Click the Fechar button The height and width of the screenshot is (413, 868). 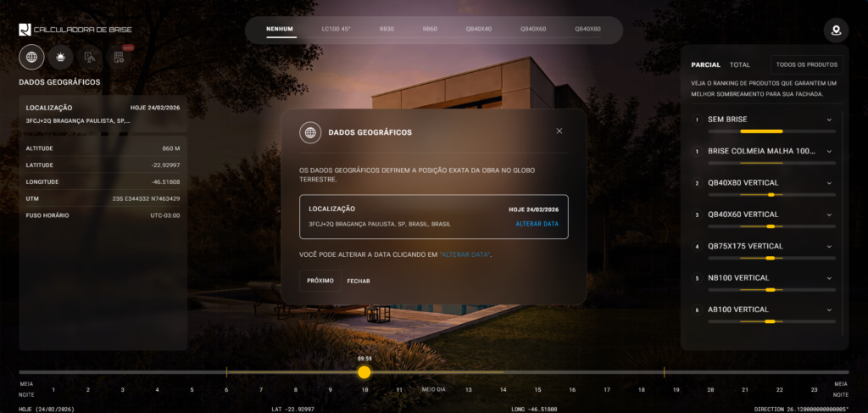[359, 282]
